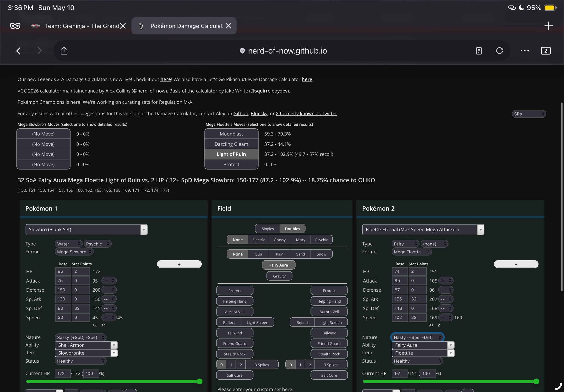The height and width of the screenshot is (392, 564).
Task: Open the SPs mode dropdown
Action: click(x=529, y=114)
